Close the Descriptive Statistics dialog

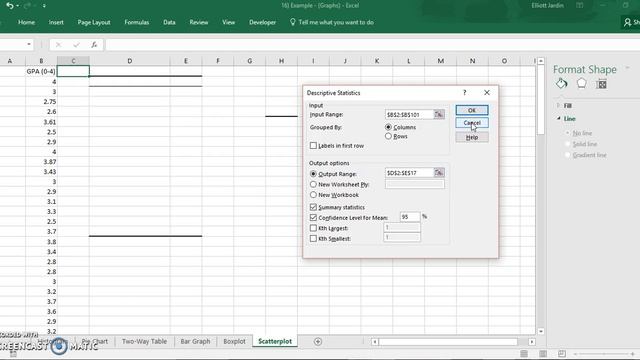[487, 93]
